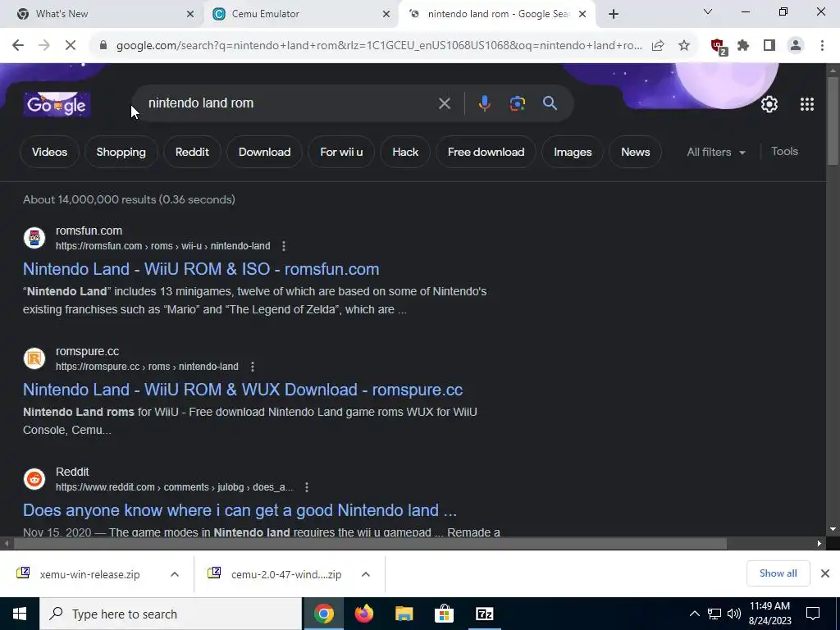This screenshot has height=630, width=840.
Task: Click the magnifier search button
Action: [x=550, y=103]
